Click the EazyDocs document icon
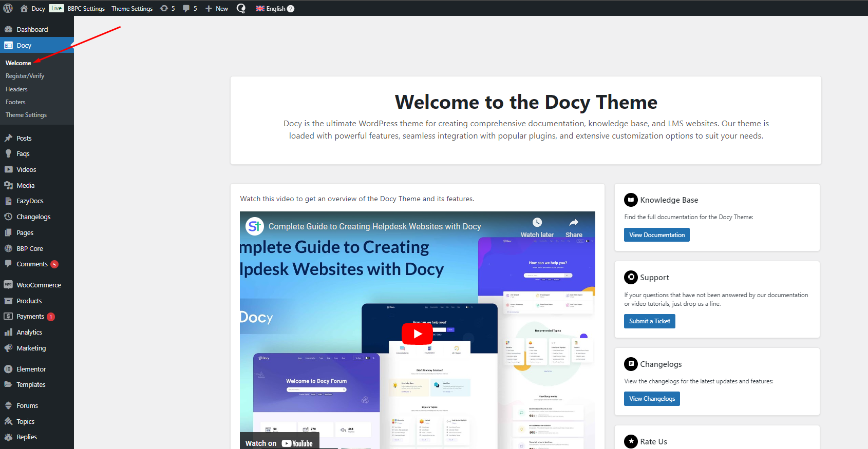868x449 pixels. tap(8, 201)
